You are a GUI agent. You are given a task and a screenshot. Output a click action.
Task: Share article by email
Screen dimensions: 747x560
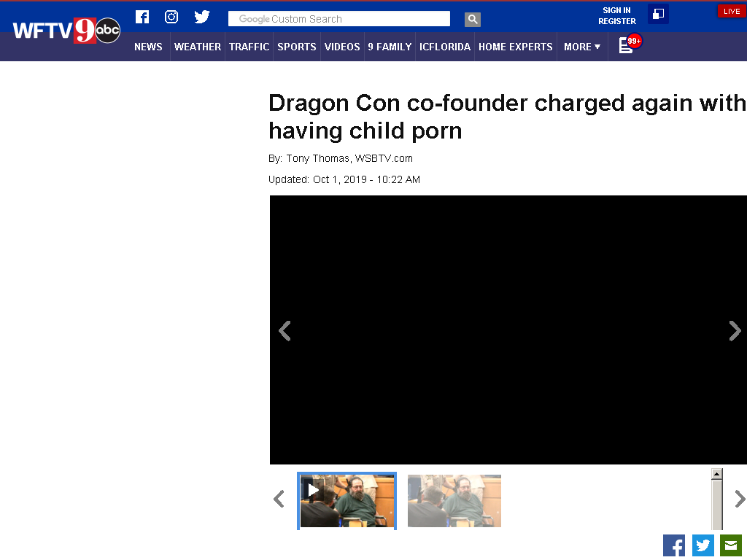click(731, 545)
